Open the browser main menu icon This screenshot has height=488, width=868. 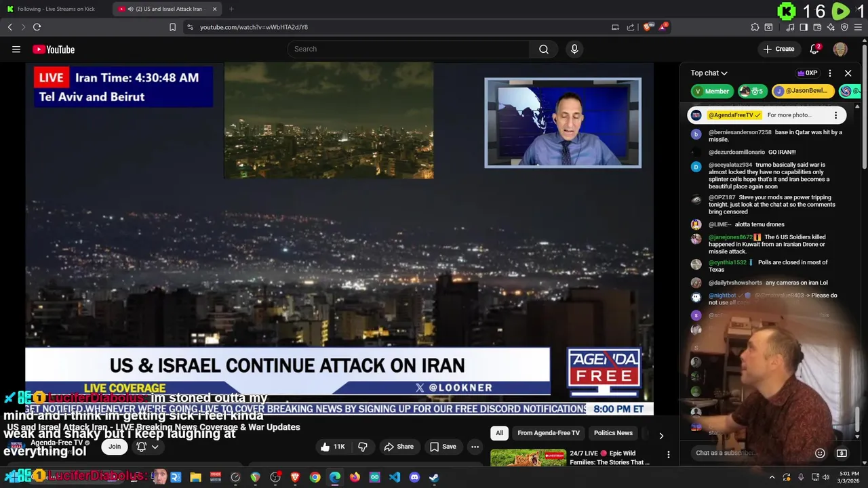pos(858,27)
